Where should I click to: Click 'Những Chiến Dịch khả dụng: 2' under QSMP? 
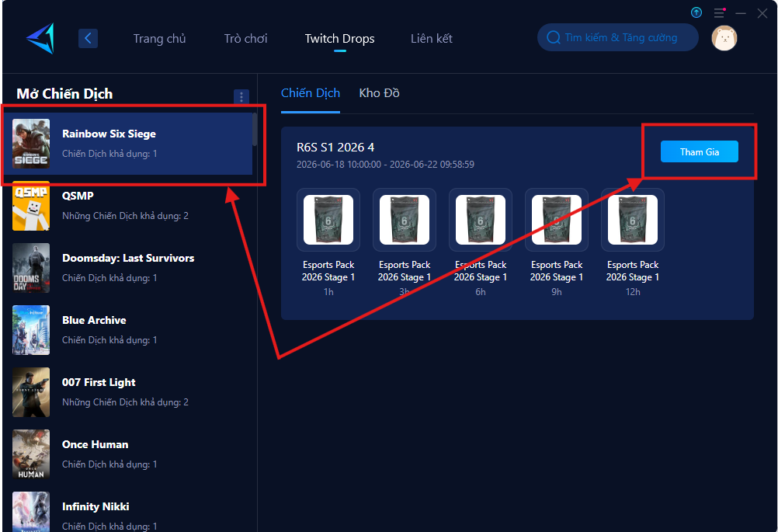point(125,216)
